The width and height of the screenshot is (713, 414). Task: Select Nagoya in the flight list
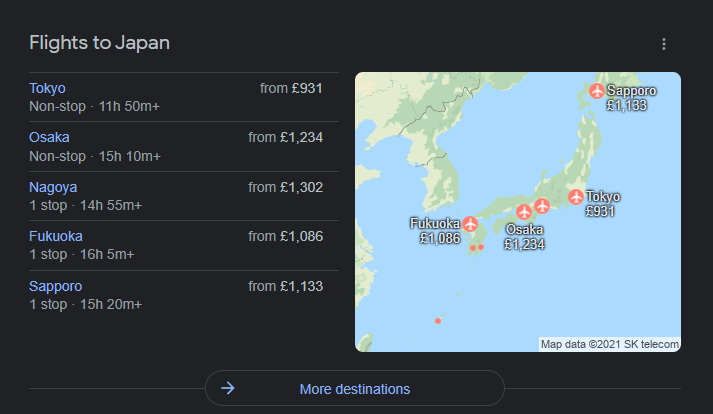coord(53,187)
